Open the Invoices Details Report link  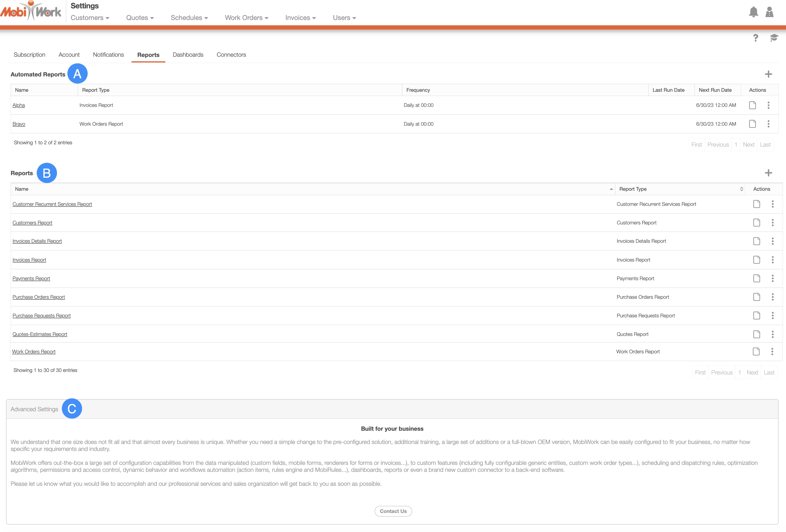37,241
